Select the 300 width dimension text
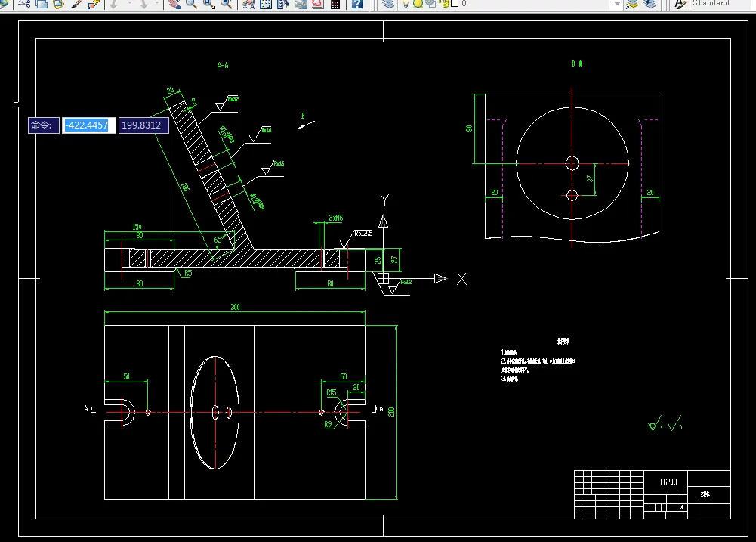This screenshot has height=542, width=756. tap(236, 307)
